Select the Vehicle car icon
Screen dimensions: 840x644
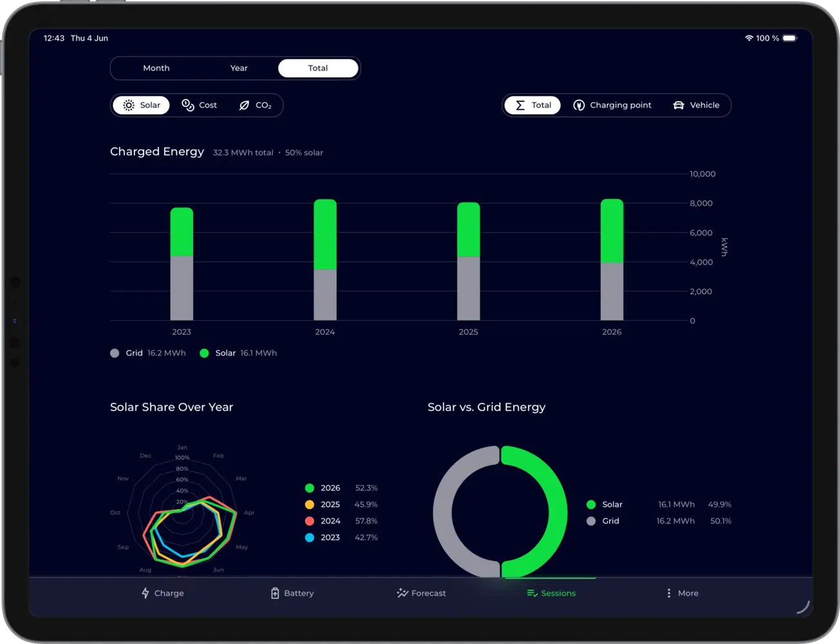pyautogui.click(x=678, y=105)
